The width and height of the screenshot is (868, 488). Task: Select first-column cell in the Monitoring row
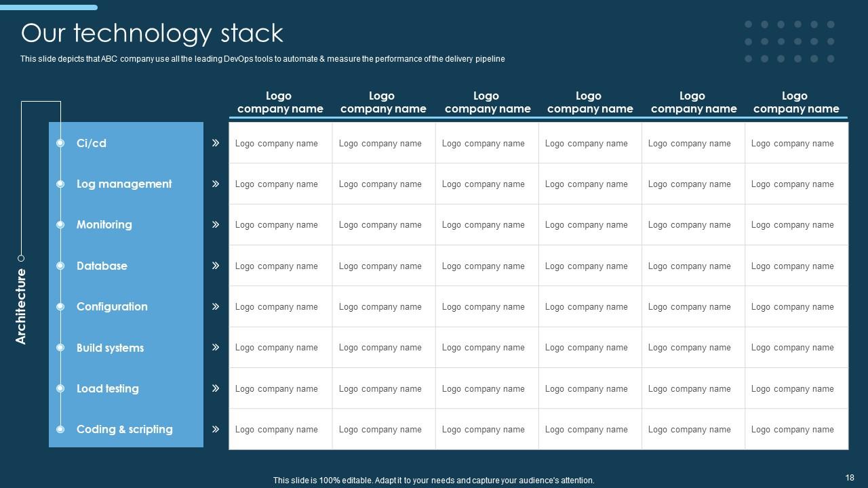pyautogui.click(x=277, y=225)
